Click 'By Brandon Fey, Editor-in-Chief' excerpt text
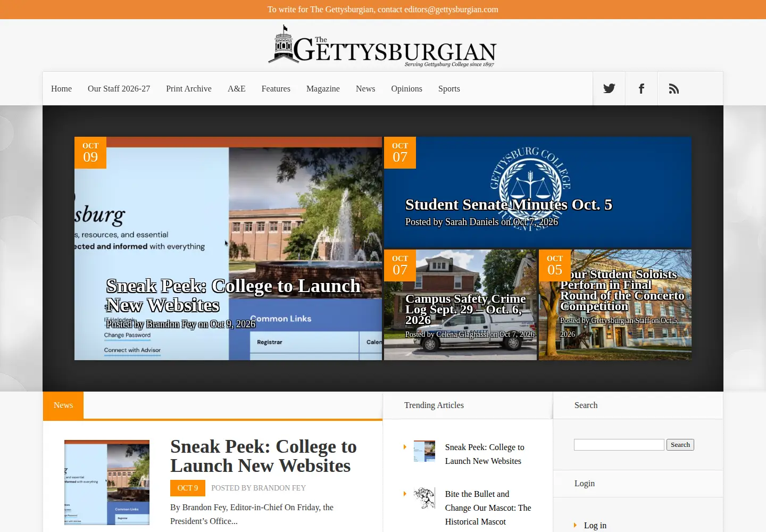This screenshot has width=766, height=532. click(x=252, y=514)
